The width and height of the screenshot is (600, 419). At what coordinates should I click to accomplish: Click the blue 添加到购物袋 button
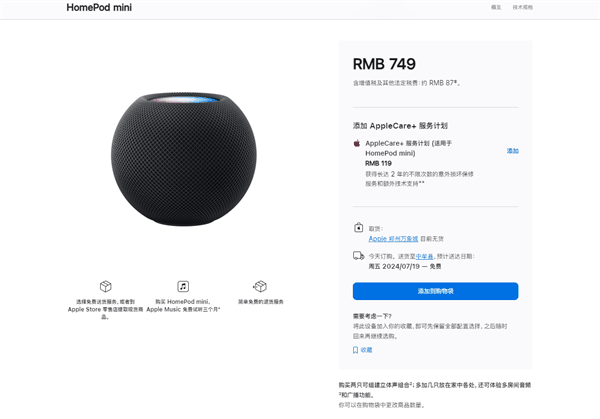435,291
